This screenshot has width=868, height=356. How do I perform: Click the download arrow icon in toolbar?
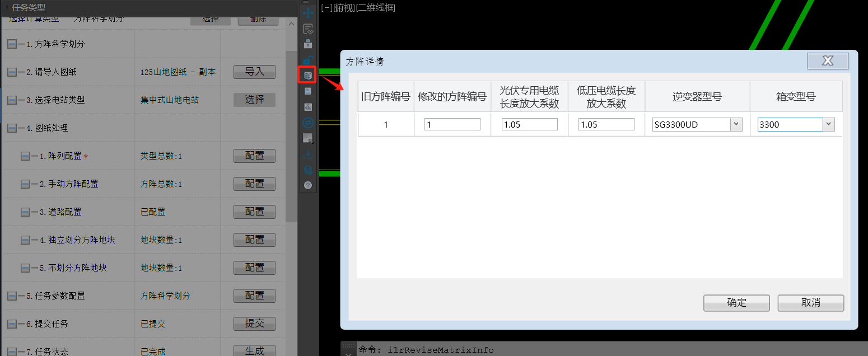click(308, 153)
